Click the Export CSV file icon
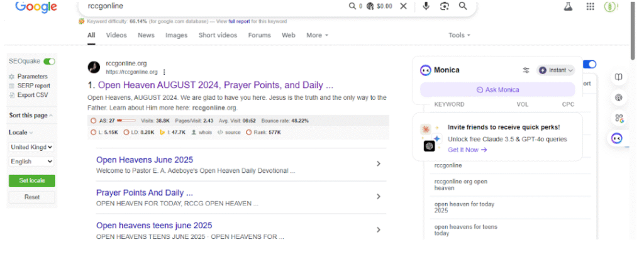644x264 pixels. tap(12, 95)
